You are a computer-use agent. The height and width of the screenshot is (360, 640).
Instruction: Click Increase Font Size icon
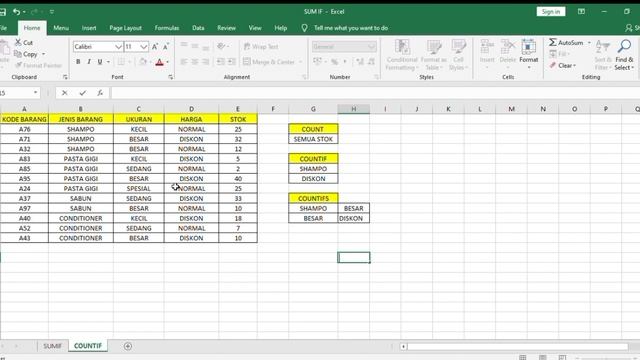[155, 47]
